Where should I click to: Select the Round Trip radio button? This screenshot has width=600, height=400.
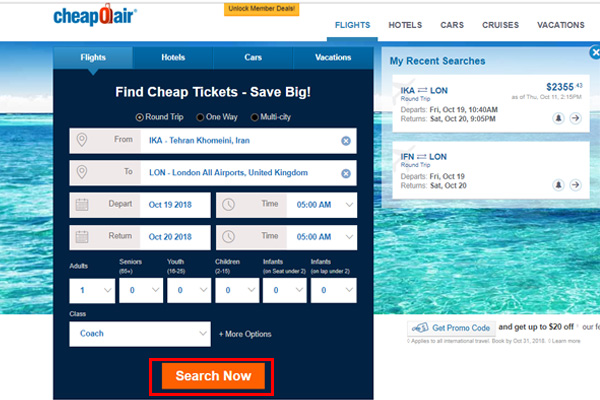coord(140,117)
